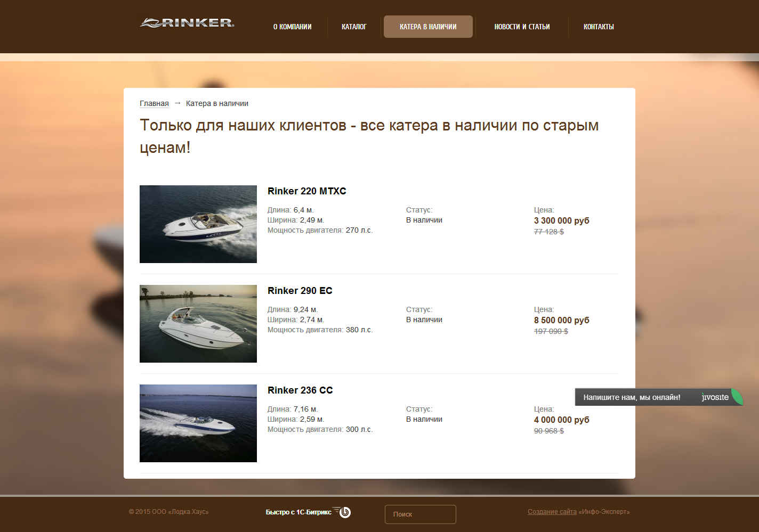Open the 'Напишите нам, мы онлайн!' chat widget
759x532 pixels.
tap(659, 397)
